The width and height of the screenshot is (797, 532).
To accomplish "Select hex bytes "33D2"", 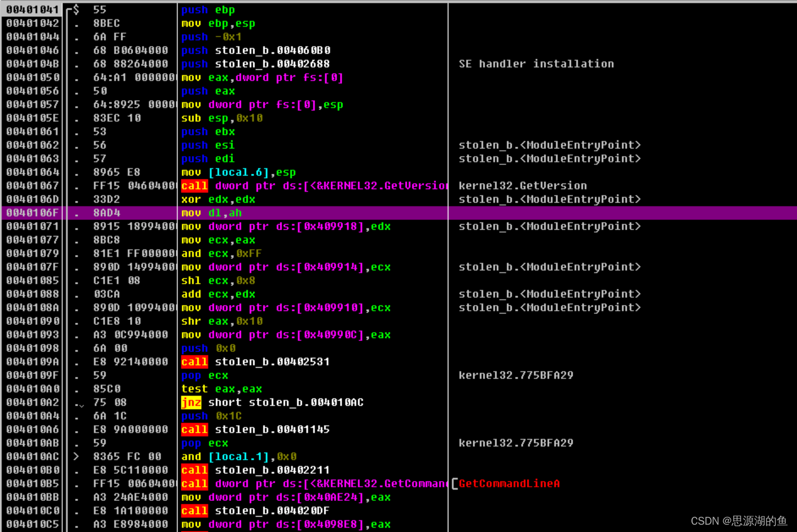I will (x=107, y=199).
